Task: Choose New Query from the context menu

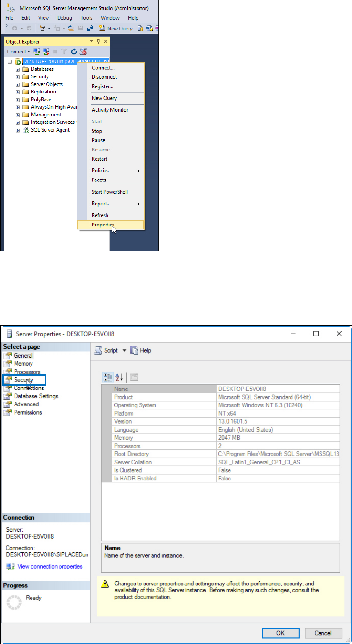Action: [x=111, y=98]
